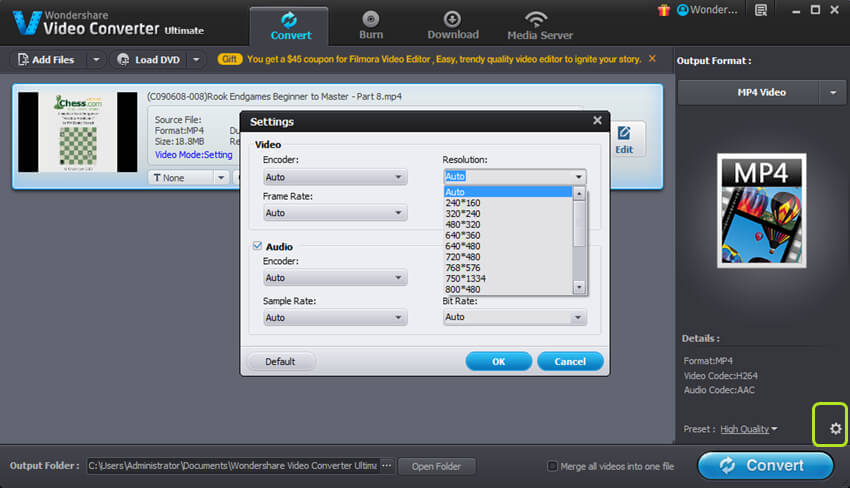Viewport: 850px width, 488px height.
Task: Click the MP4 Video output format button
Action: point(749,93)
